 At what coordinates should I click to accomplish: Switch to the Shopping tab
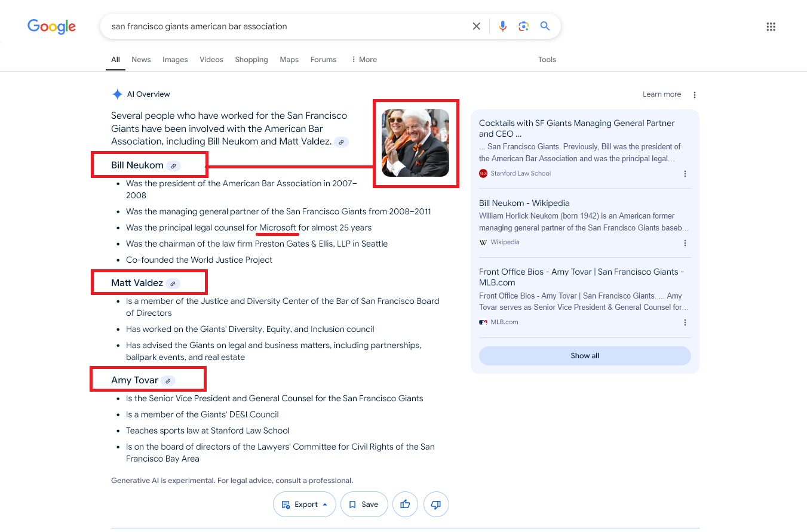pyautogui.click(x=251, y=60)
